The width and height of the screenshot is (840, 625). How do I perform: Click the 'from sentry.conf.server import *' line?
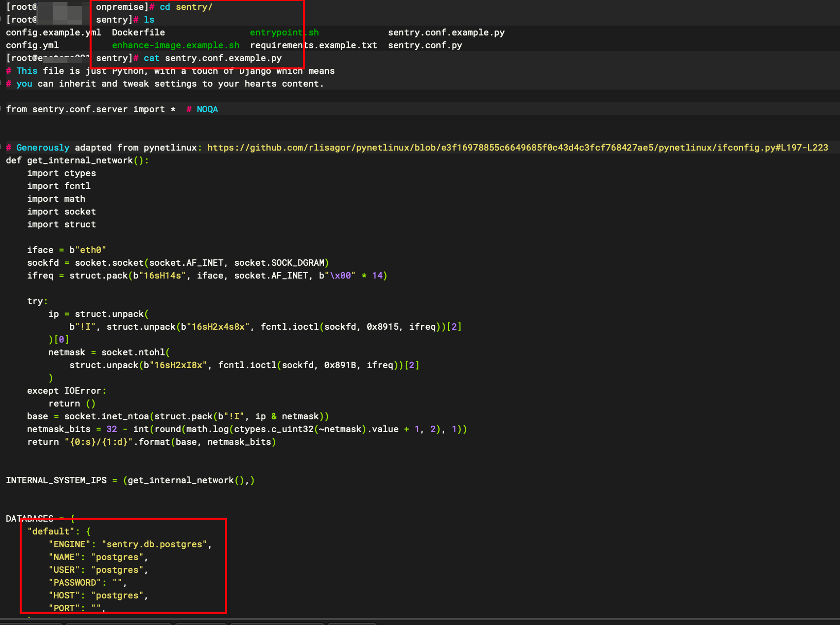(x=91, y=109)
